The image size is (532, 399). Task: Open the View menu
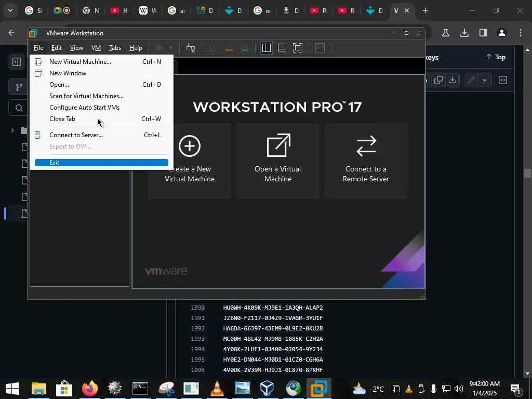(x=76, y=48)
